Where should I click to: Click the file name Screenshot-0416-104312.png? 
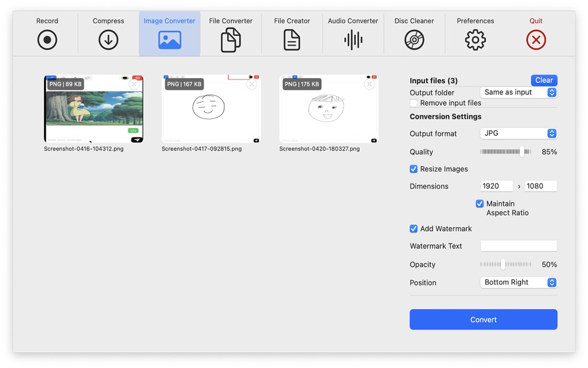point(84,149)
